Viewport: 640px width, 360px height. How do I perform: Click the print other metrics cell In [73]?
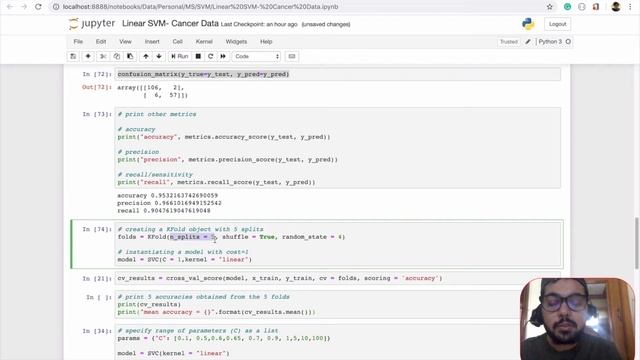pyautogui.click(x=338, y=148)
